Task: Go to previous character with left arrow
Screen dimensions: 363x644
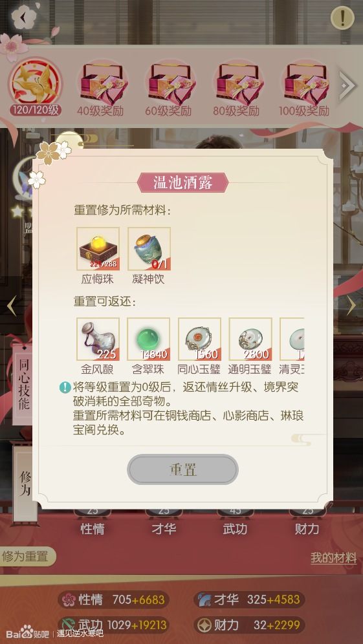Action: (x=12, y=306)
